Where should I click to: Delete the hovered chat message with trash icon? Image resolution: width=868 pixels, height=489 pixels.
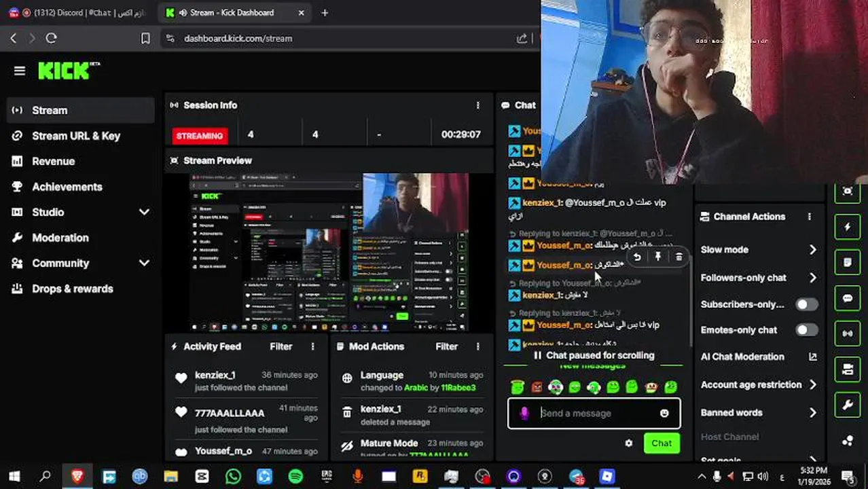coord(679,257)
